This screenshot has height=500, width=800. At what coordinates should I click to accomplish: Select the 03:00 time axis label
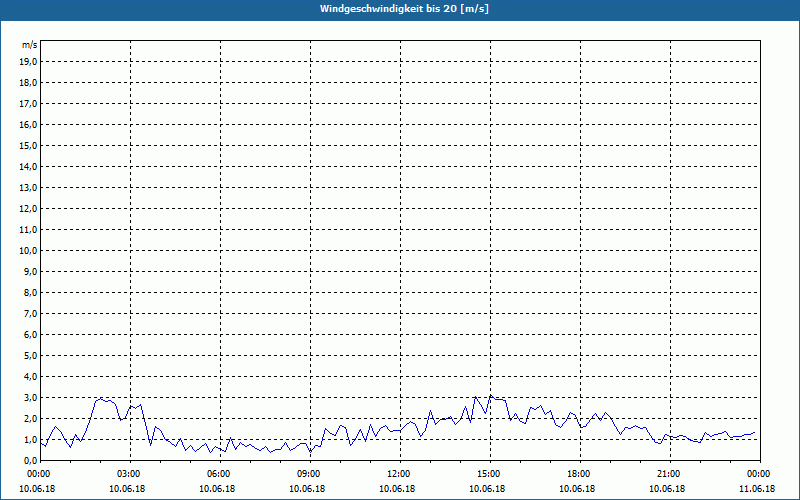(x=128, y=473)
